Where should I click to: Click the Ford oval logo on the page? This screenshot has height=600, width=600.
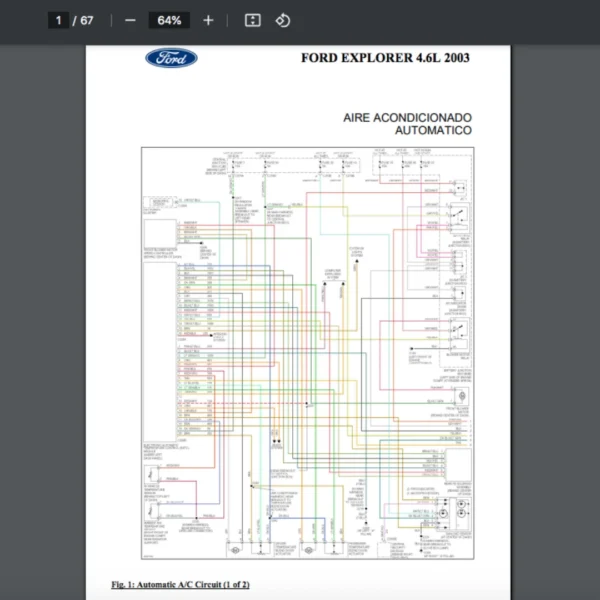(171, 58)
